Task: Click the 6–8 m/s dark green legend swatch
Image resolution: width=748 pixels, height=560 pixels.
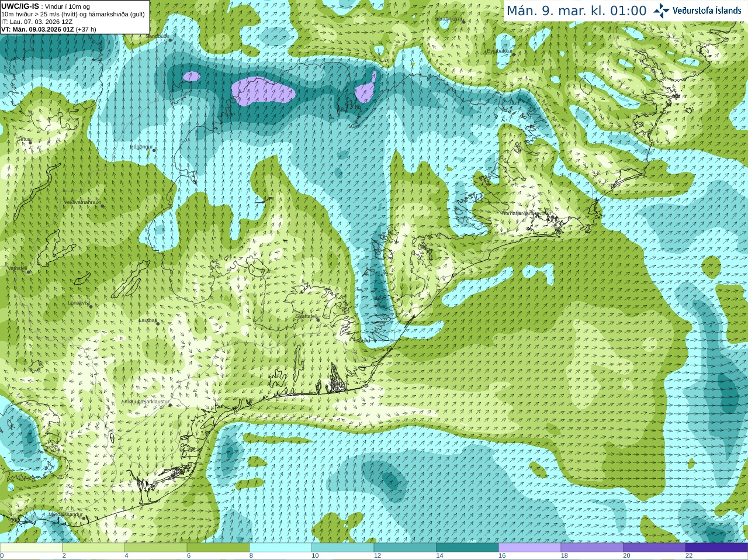Action: [x=218, y=548]
